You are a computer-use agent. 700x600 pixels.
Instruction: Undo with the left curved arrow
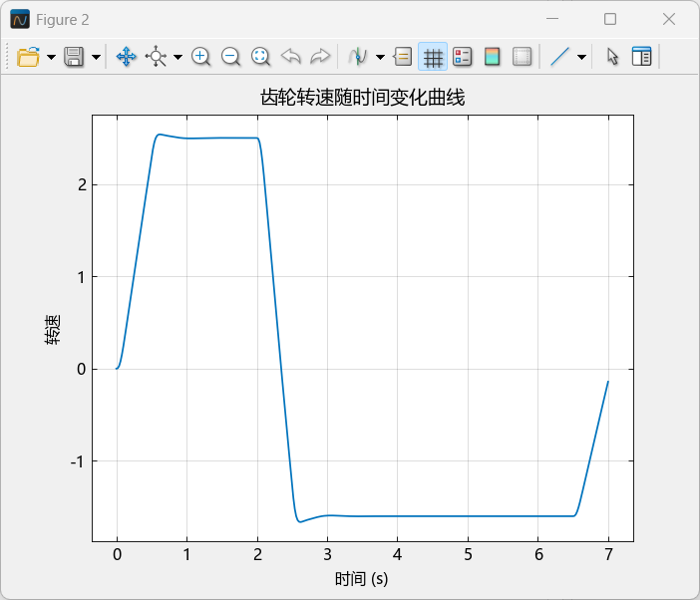(x=290, y=57)
